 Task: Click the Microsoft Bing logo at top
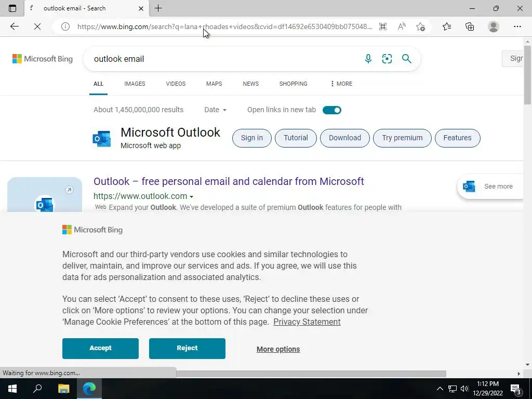coord(43,59)
